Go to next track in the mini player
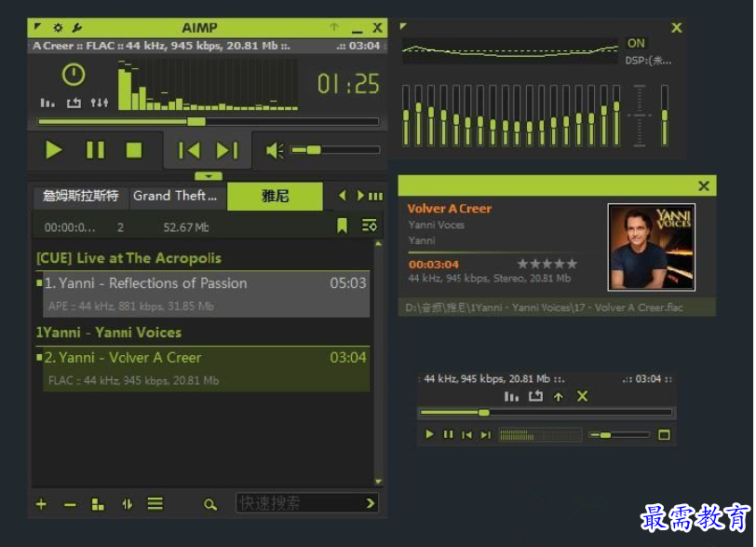This screenshot has width=756, height=547. click(x=486, y=435)
